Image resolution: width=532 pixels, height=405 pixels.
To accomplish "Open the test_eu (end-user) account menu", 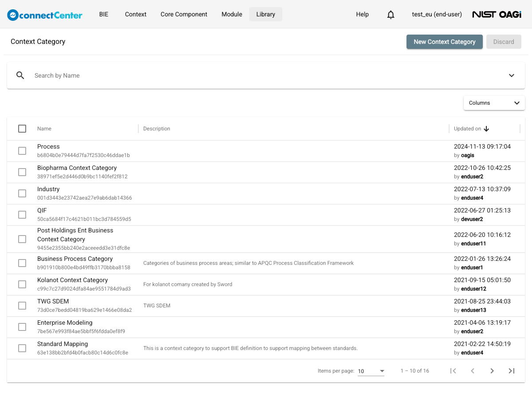I will pyautogui.click(x=437, y=14).
